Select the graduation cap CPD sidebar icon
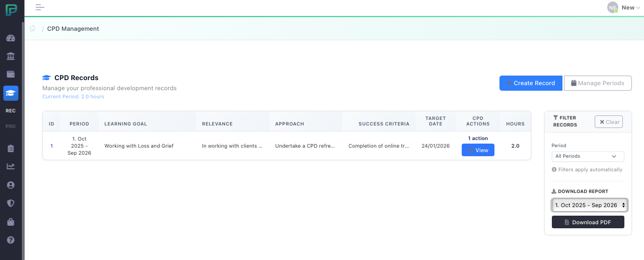Image resolution: width=644 pixels, height=260 pixels. coord(11,93)
